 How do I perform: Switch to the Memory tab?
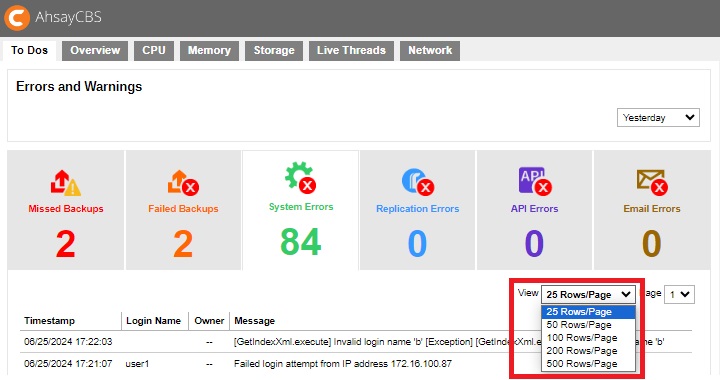click(209, 50)
